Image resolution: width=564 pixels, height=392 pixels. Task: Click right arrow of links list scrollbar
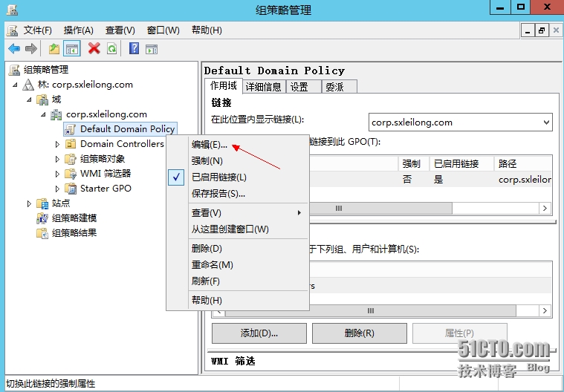pos(545,209)
